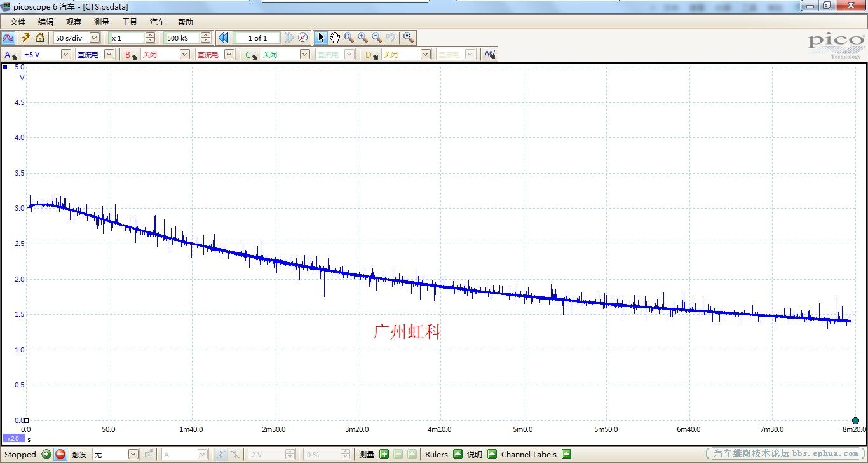868x463 pixels.
Task: Click the home icon in toolbar
Action: 40,38
